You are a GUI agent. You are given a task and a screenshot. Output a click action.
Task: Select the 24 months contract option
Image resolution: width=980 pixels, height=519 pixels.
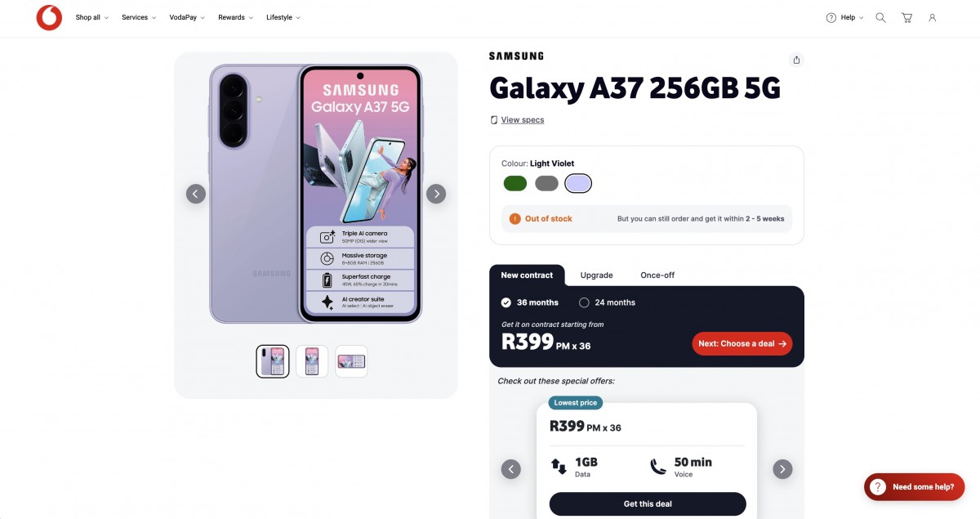tap(584, 302)
